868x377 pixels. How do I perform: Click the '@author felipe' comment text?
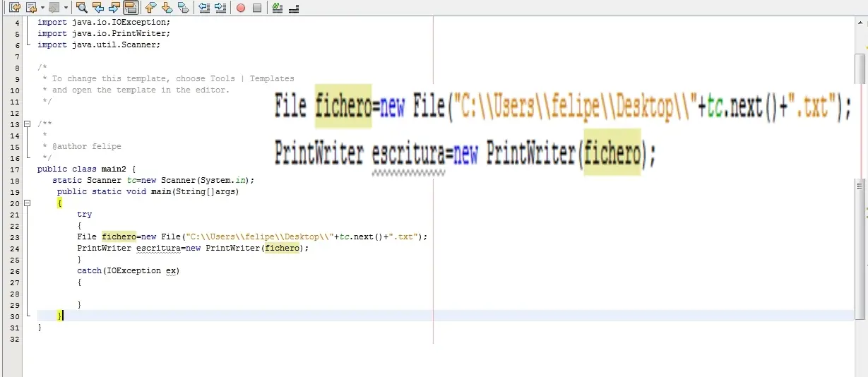click(x=86, y=146)
